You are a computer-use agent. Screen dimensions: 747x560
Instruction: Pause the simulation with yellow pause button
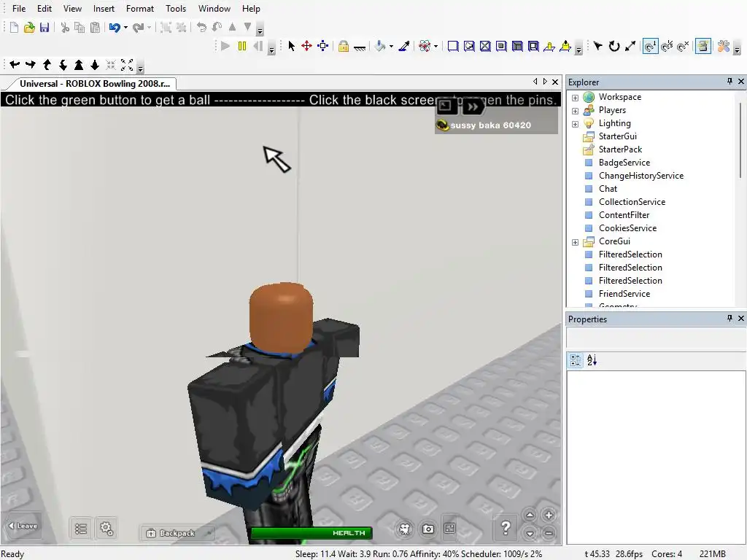242,46
